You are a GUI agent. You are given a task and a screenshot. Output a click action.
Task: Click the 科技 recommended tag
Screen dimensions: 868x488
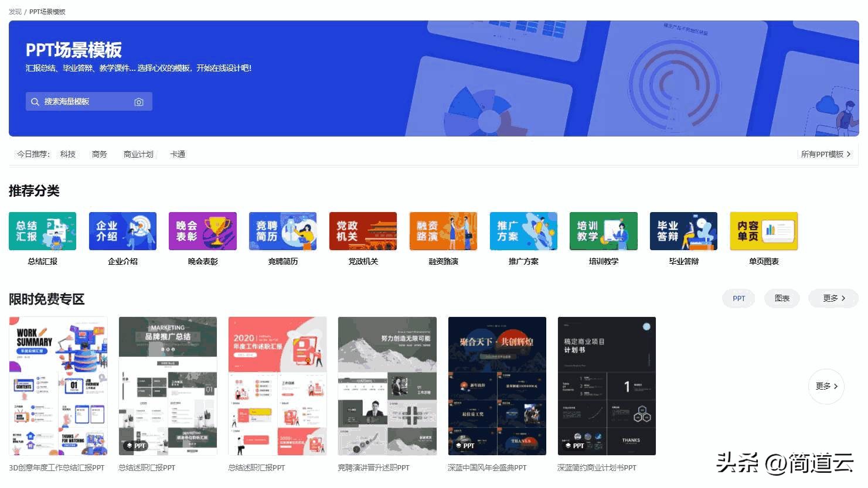[68, 154]
